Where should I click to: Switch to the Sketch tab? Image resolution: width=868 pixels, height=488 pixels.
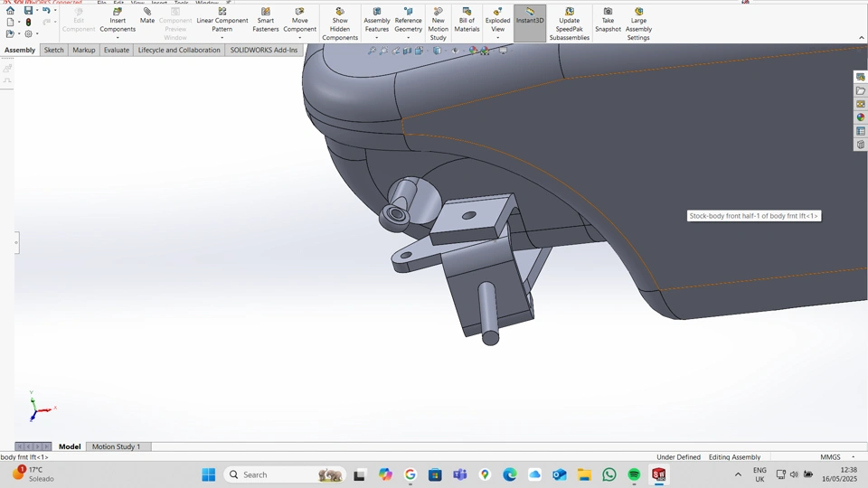[54, 50]
